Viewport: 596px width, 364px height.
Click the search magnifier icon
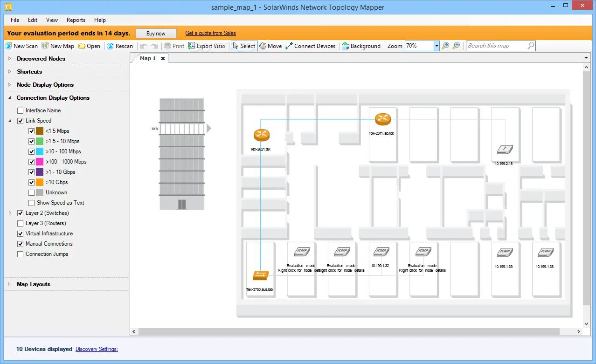[531, 46]
